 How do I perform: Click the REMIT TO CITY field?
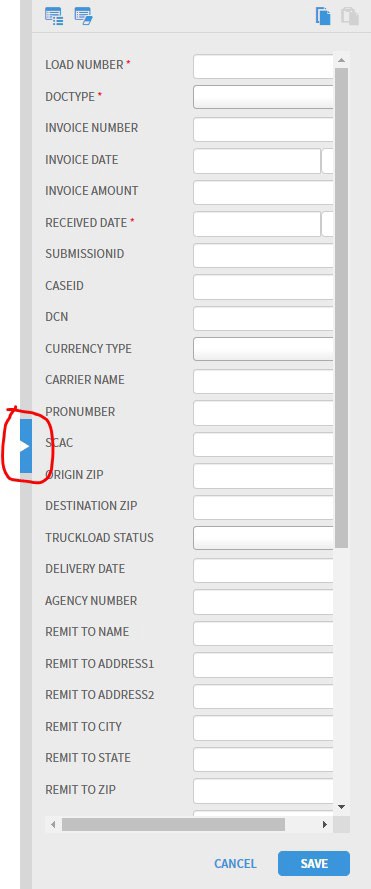(263, 727)
